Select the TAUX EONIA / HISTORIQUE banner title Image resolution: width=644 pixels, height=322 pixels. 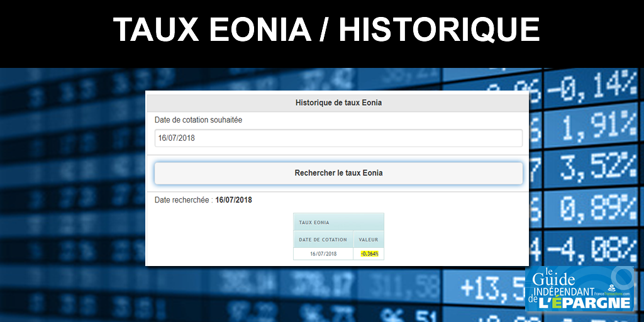tap(326, 30)
